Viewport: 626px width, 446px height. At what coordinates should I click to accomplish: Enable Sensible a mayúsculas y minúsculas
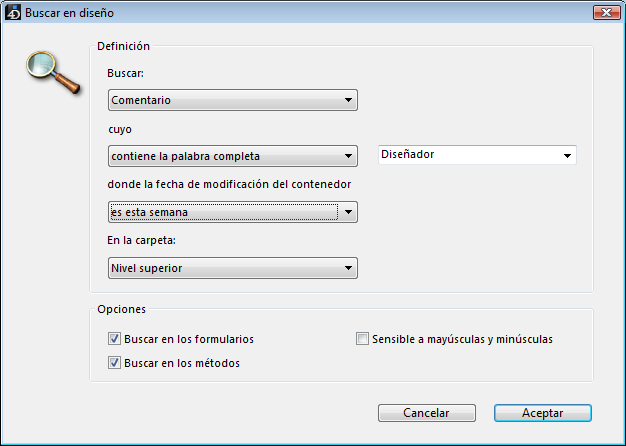(363, 339)
